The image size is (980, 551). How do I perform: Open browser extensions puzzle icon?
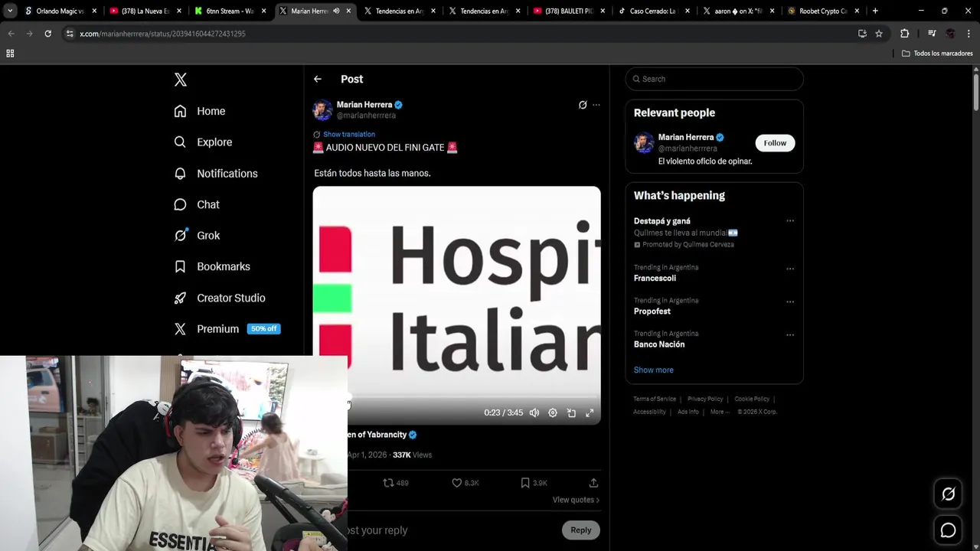tap(904, 34)
